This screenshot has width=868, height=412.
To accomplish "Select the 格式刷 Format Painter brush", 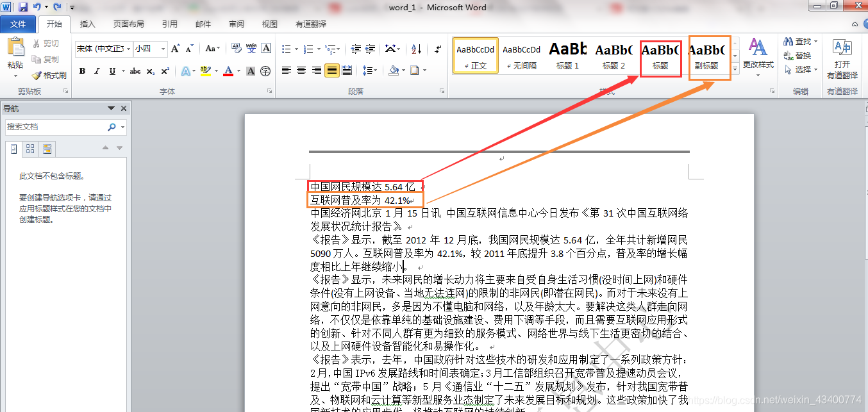I will pyautogui.click(x=49, y=75).
